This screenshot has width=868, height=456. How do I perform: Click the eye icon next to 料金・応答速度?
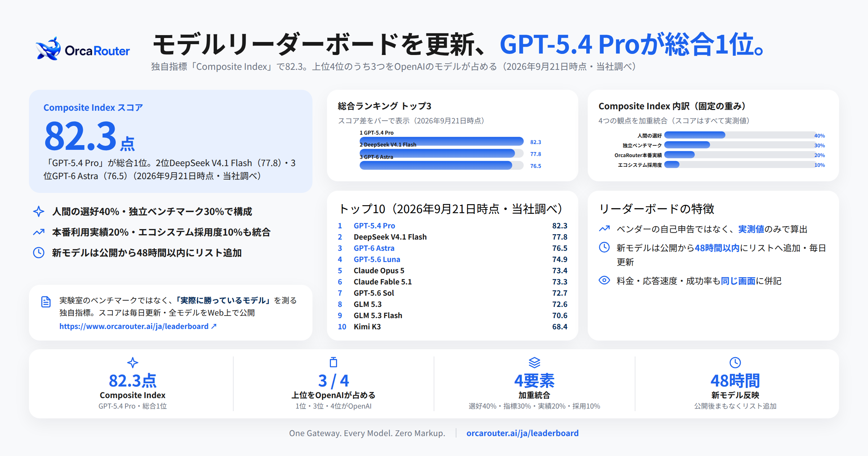[604, 280]
